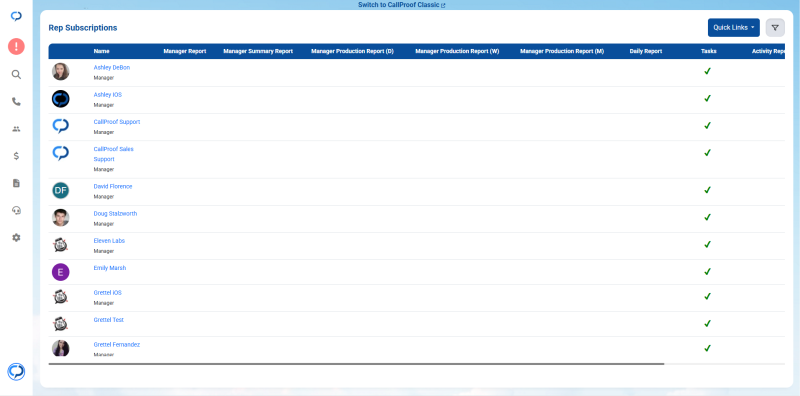Open the contacts people icon in the sidebar
The width and height of the screenshot is (800, 396).
[x=16, y=129]
